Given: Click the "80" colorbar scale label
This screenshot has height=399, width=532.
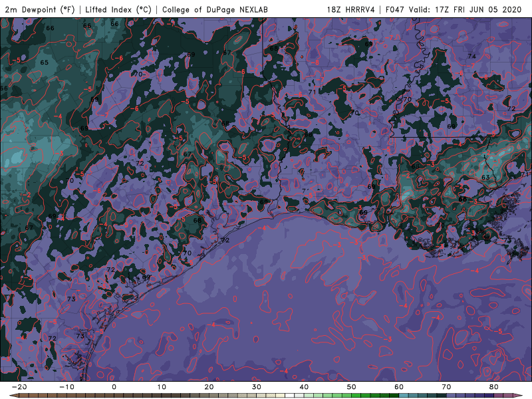Looking at the screenshot, I should pyautogui.click(x=494, y=387).
